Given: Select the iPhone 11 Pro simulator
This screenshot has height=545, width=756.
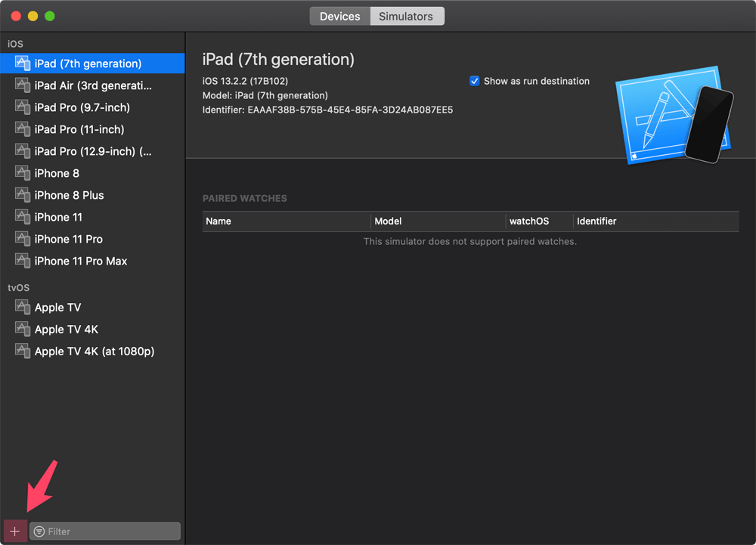Looking at the screenshot, I should tap(92, 239).
